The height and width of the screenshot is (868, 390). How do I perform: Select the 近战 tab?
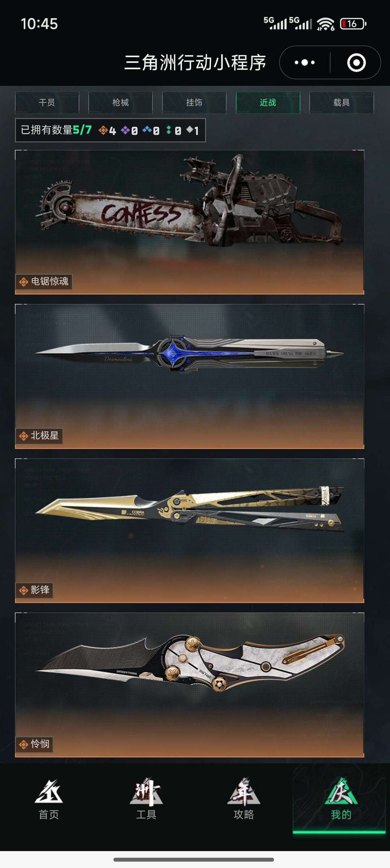(268, 103)
